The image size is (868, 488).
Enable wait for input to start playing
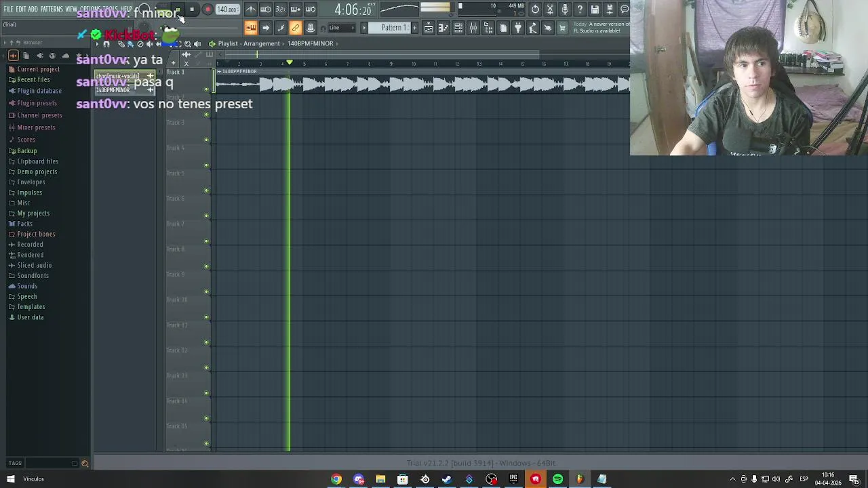click(x=266, y=9)
